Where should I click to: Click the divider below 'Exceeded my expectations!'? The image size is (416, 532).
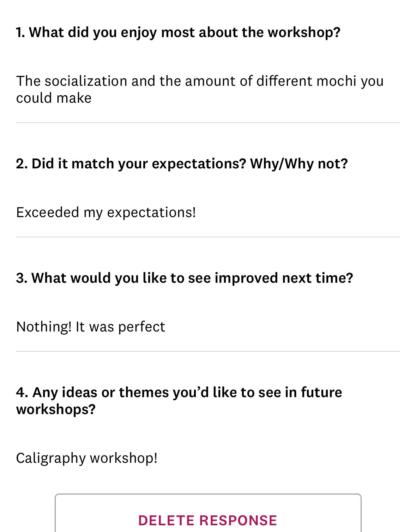pyautogui.click(x=208, y=236)
